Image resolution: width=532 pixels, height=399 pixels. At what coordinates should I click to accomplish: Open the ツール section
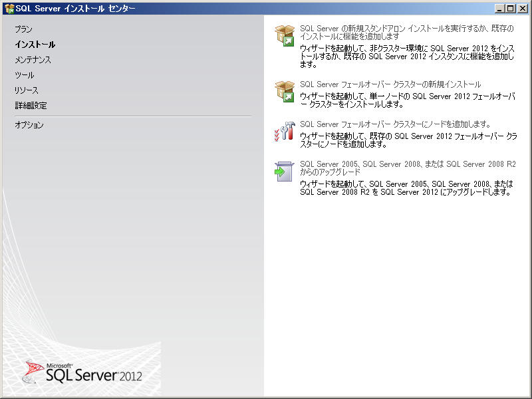25,75
